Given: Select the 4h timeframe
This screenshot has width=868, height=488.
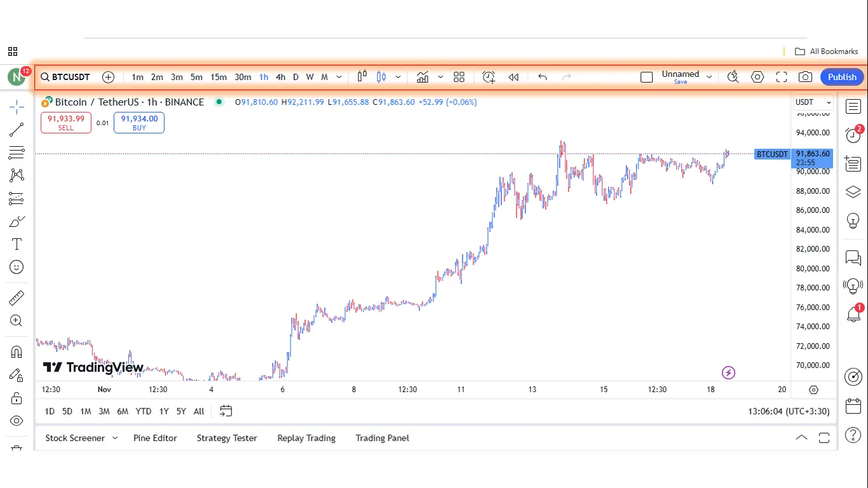Looking at the screenshot, I should [x=280, y=77].
